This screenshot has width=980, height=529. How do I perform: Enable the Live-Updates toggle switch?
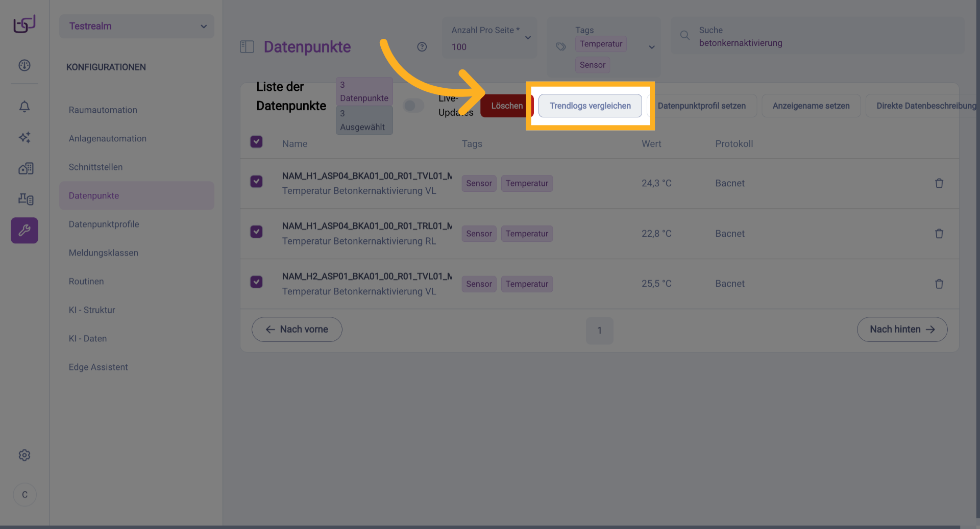(413, 106)
